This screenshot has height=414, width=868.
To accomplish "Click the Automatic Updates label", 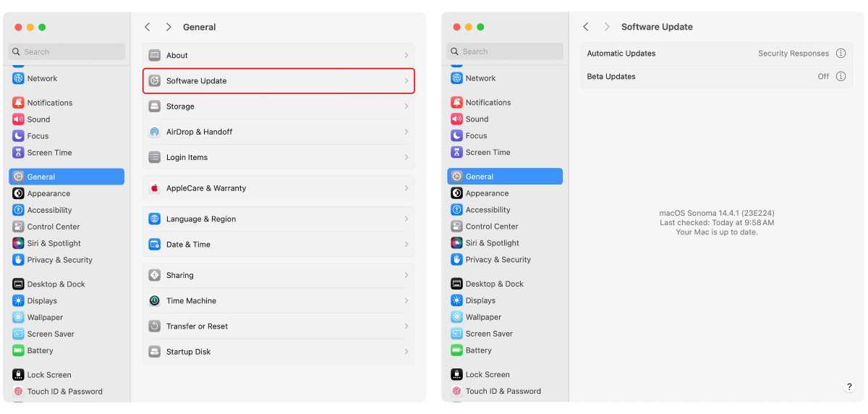I will click(621, 54).
